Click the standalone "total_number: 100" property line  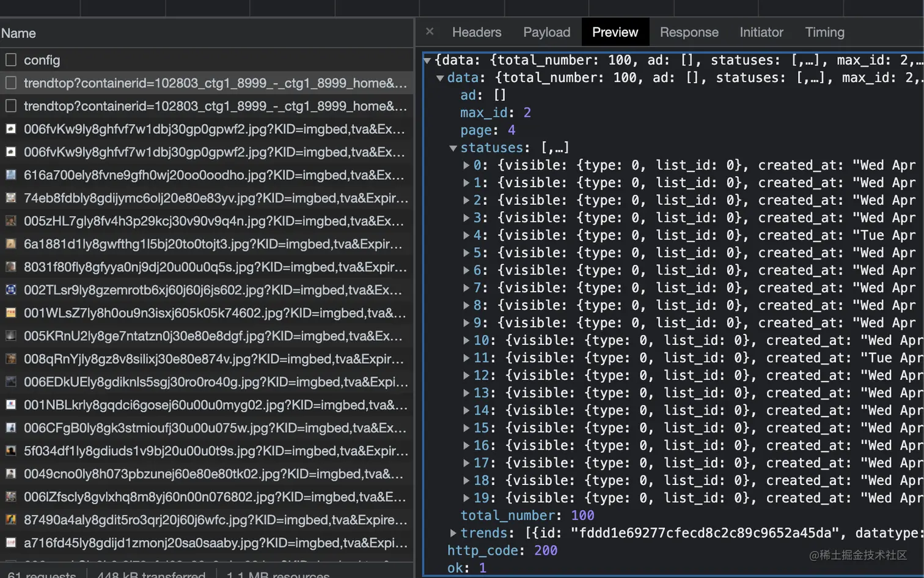[x=527, y=516]
